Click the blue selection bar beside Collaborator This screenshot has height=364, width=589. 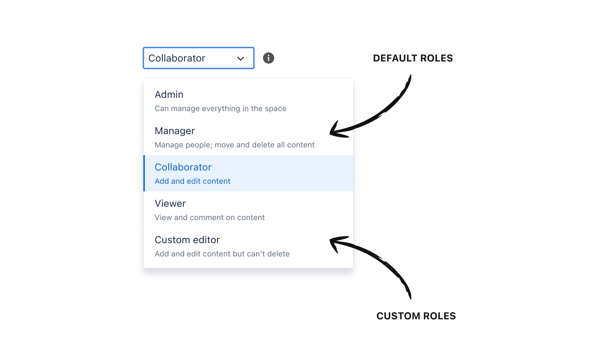(144, 173)
